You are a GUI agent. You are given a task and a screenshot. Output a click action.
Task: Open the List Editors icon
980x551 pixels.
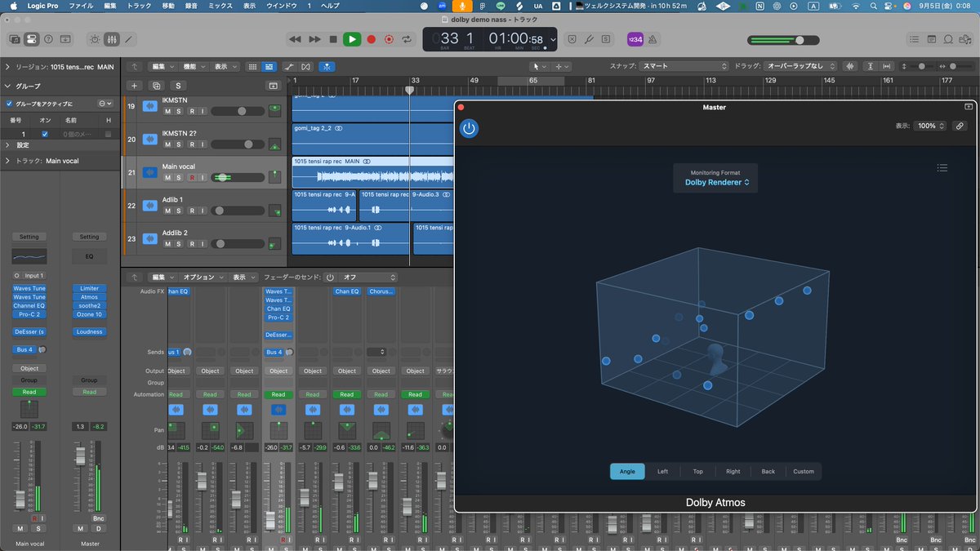915,38
